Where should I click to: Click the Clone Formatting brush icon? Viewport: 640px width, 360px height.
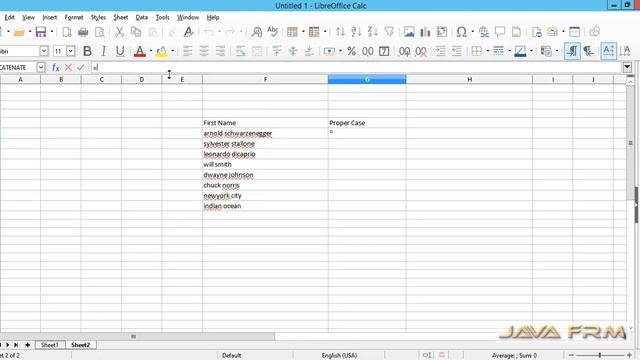[188, 32]
